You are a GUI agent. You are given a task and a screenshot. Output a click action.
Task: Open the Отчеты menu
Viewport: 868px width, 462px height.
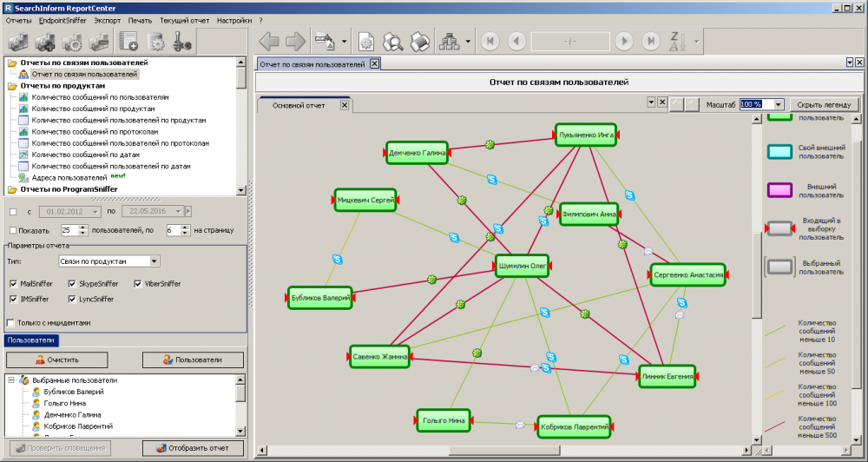[x=18, y=21]
